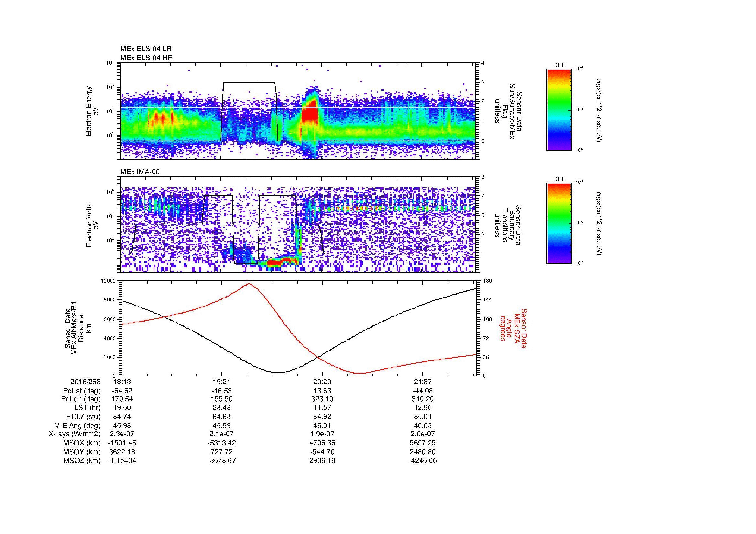This screenshot has width=756, height=534.
Task: Click the peak of the red SZA curve
Action: click(249, 283)
